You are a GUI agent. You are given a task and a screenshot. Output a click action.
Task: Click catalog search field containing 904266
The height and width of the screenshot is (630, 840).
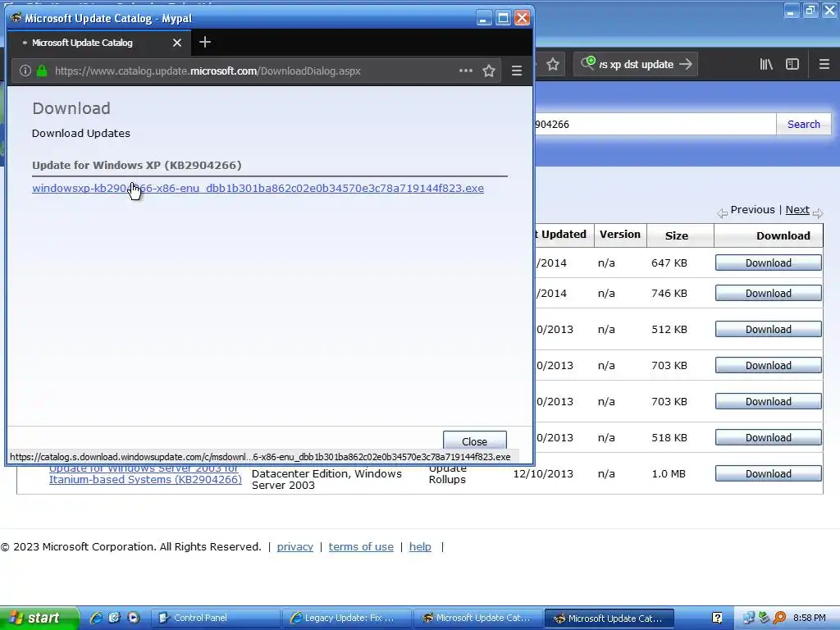655,125
